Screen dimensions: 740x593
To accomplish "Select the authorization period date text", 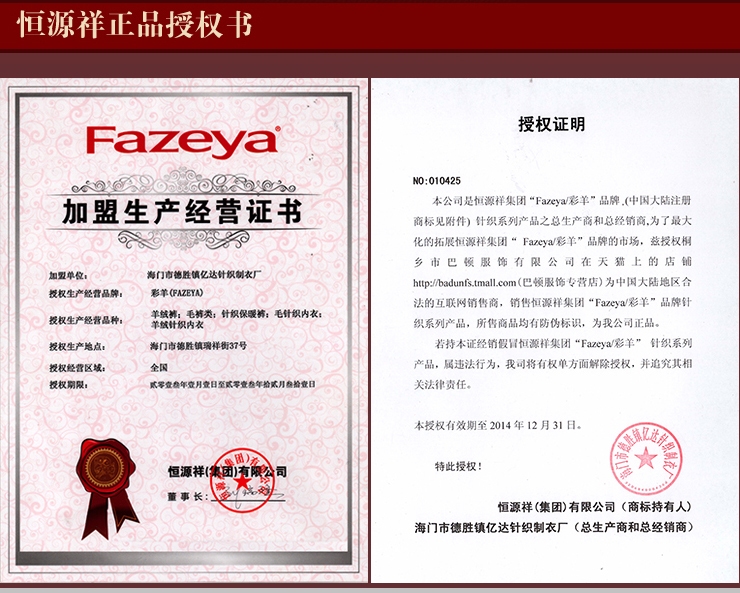I will [x=233, y=384].
